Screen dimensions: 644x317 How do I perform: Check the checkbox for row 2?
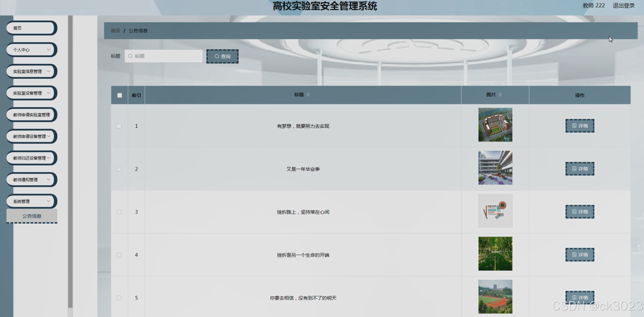point(119,169)
